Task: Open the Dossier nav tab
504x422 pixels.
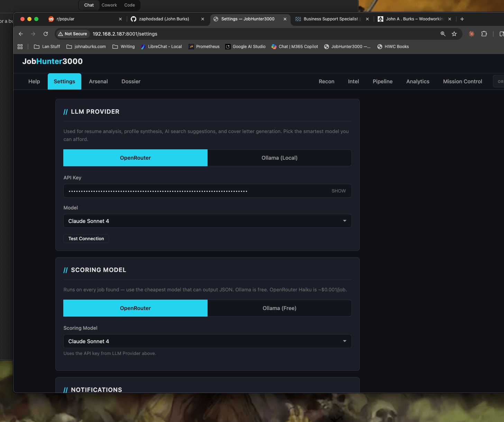Action: point(131,82)
